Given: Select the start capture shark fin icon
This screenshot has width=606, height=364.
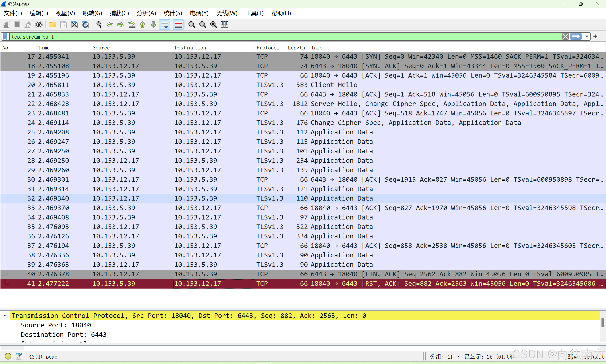Looking at the screenshot, I should [6, 25].
